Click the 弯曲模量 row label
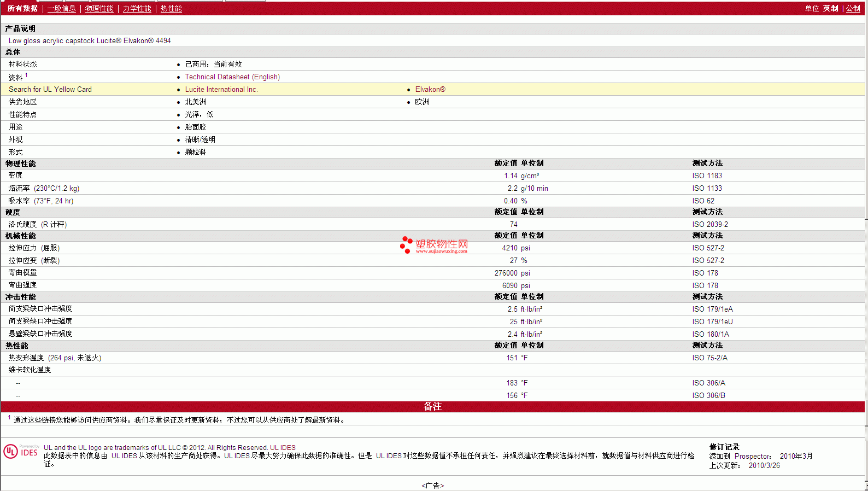Screen dimensions: 868x491 22,273
